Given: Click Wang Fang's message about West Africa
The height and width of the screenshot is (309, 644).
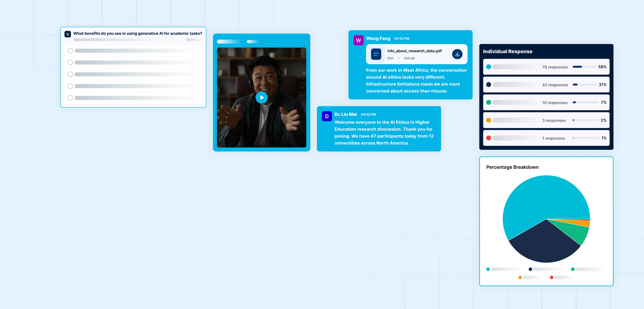Looking at the screenshot, I should [416, 81].
